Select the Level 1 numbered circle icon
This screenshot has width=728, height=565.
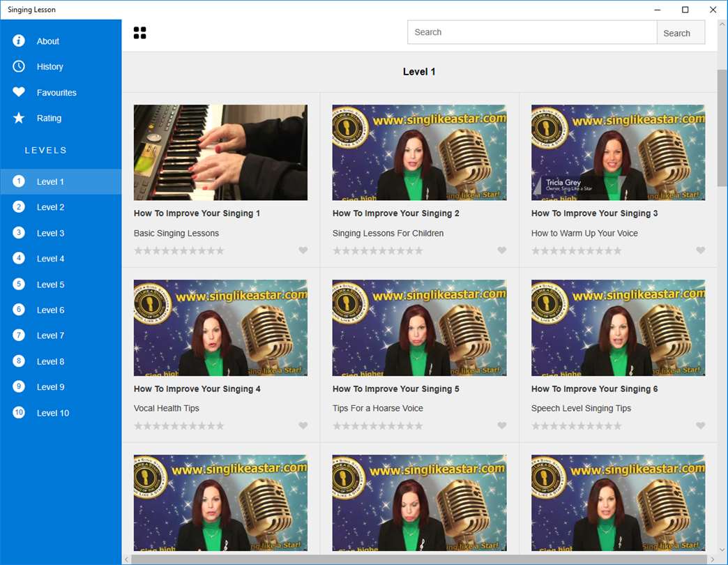(x=19, y=181)
